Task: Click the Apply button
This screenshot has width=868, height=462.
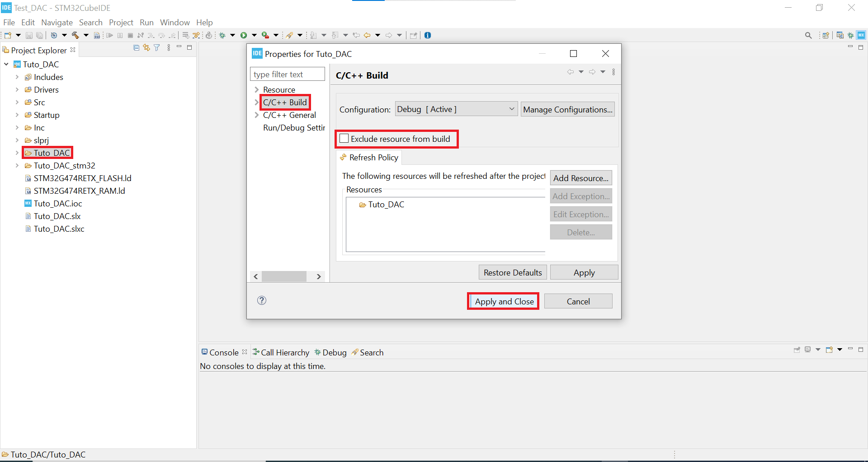Action: [x=584, y=272]
